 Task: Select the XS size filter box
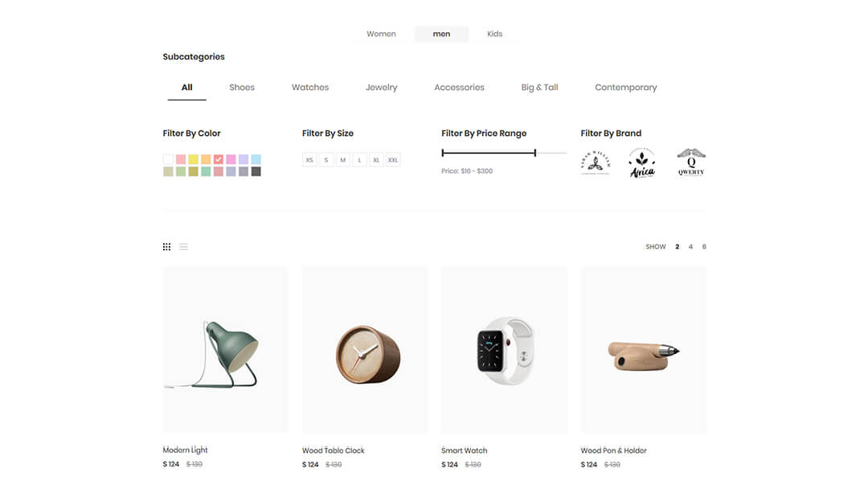click(309, 160)
